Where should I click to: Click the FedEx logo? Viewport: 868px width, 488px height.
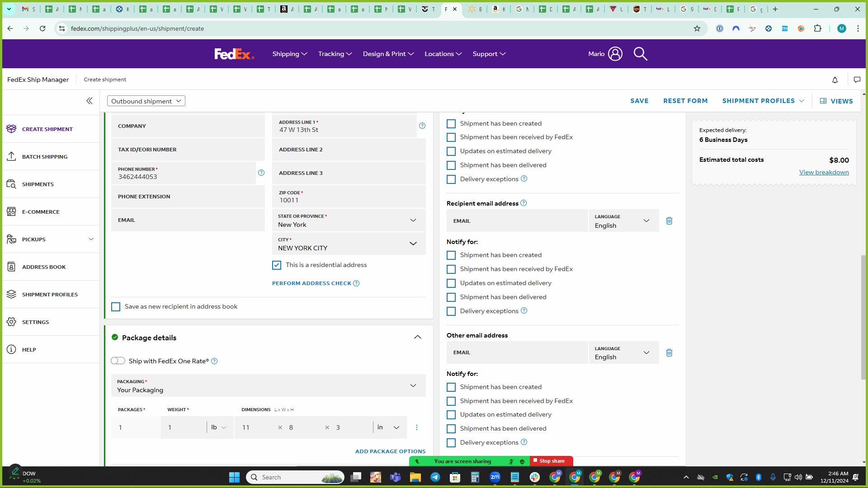click(x=234, y=54)
